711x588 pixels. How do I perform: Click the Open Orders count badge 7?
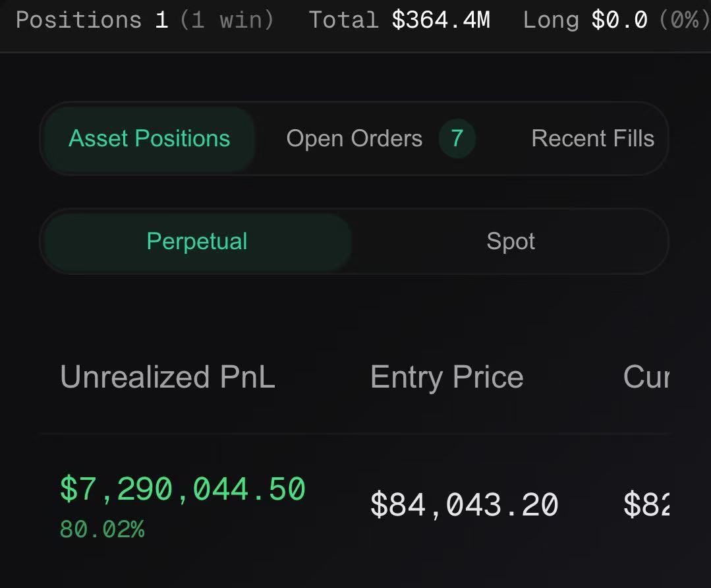tap(457, 138)
